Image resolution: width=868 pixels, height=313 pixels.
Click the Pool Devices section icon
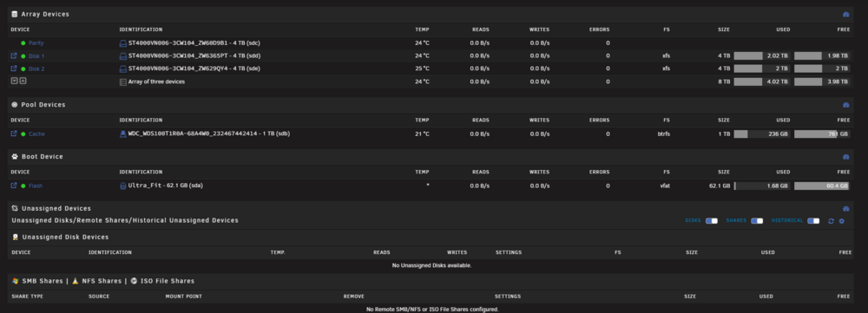coord(15,105)
